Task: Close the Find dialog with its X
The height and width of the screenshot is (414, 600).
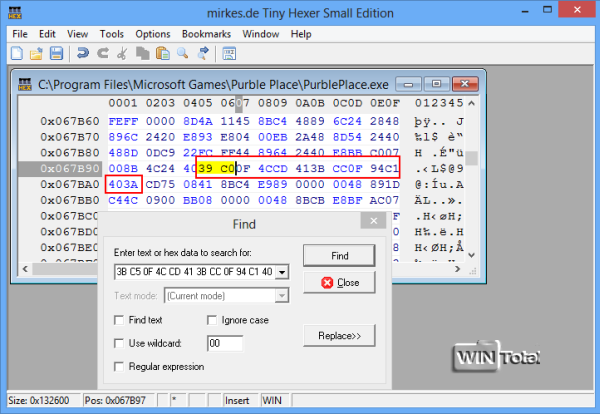Action: pyautogui.click(x=373, y=221)
